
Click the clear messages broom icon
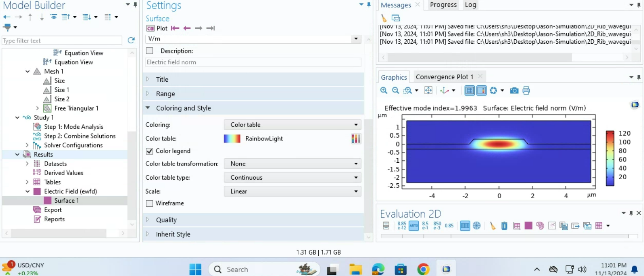tap(384, 18)
